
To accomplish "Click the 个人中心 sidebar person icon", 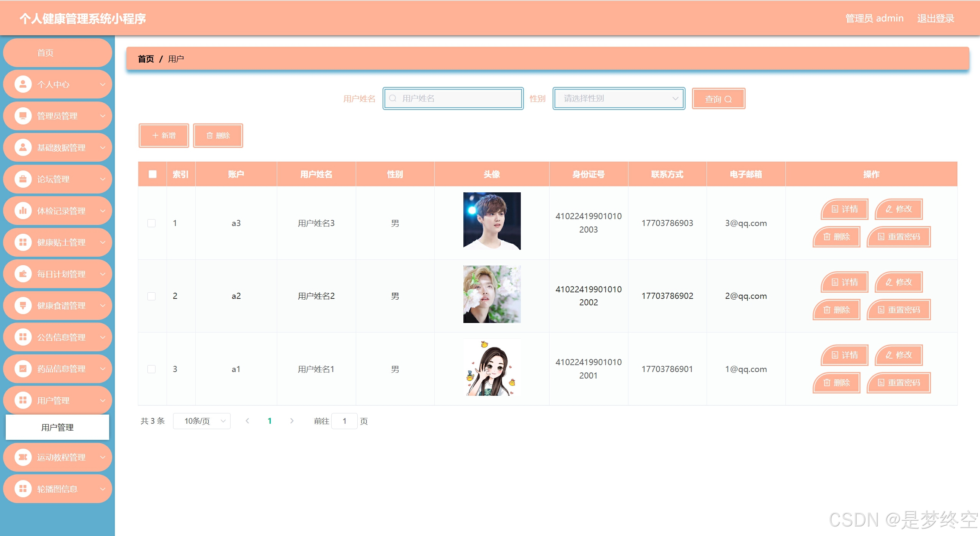I will (x=23, y=84).
